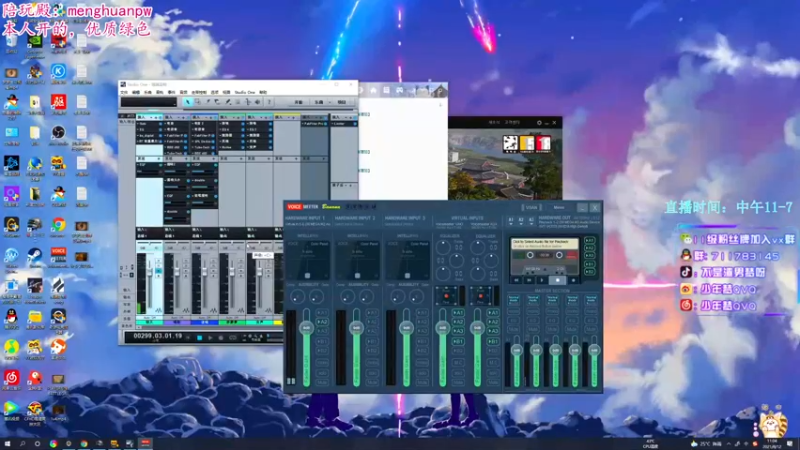Open the Internet Explorer desktop icon
The height and width of the screenshot is (450, 800).
pyautogui.click(x=35, y=165)
